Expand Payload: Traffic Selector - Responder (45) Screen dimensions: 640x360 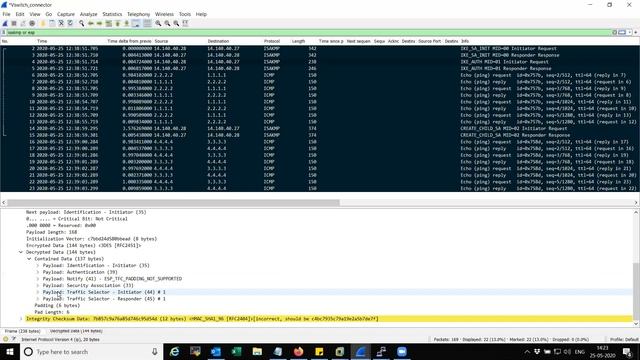point(38,299)
